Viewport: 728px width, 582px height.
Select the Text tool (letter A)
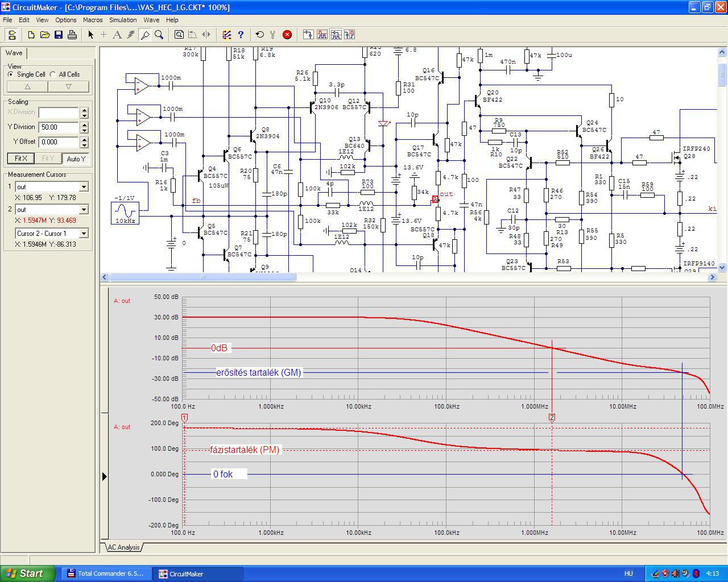(x=117, y=35)
